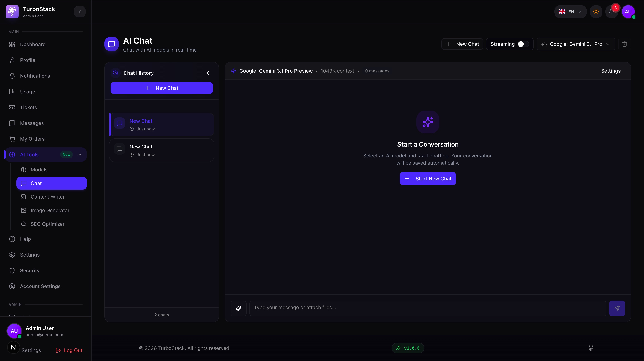Click the paperclip attach files icon
Viewport: 644px width, 361px height.
click(x=238, y=308)
